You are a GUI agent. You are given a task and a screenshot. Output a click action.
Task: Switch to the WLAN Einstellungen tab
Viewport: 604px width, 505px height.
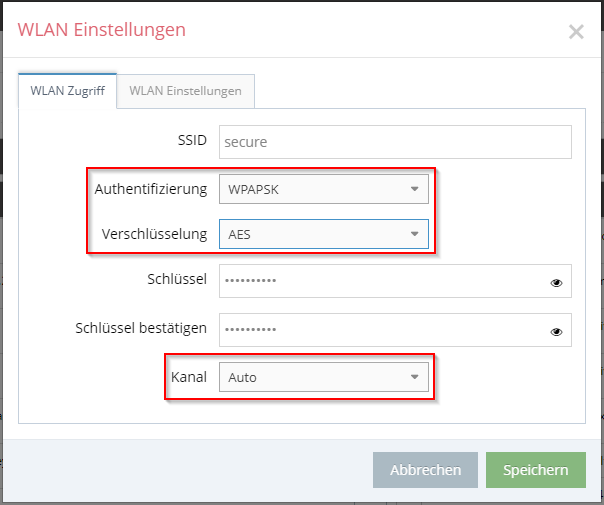pos(185,91)
